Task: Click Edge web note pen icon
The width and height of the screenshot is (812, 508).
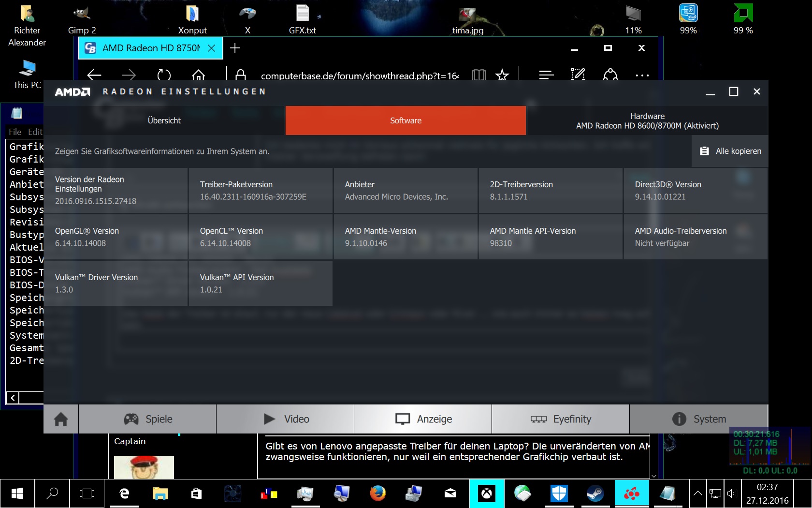Action: pyautogui.click(x=578, y=75)
